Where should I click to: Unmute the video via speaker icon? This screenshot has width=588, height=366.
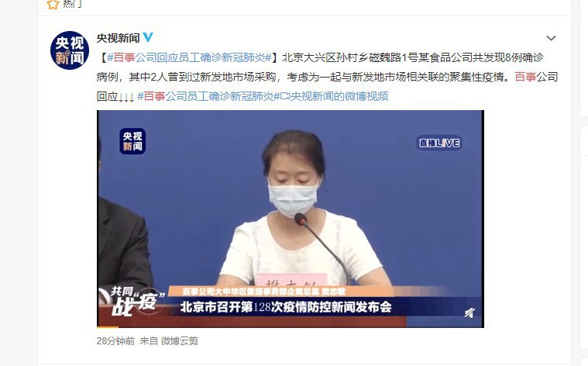coord(469,312)
